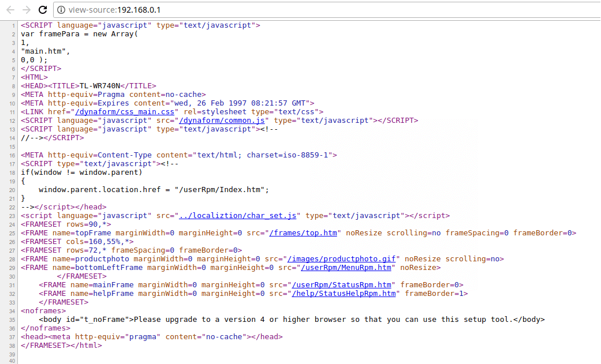The image size is (601, 364).
Task: Open the /frames/top.htm link
Action: (x=303, y=233)
